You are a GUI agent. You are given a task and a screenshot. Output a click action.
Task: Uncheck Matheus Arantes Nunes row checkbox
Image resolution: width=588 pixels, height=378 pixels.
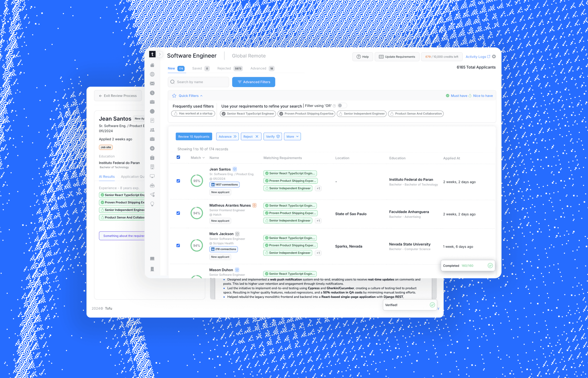tap(178, 213)
